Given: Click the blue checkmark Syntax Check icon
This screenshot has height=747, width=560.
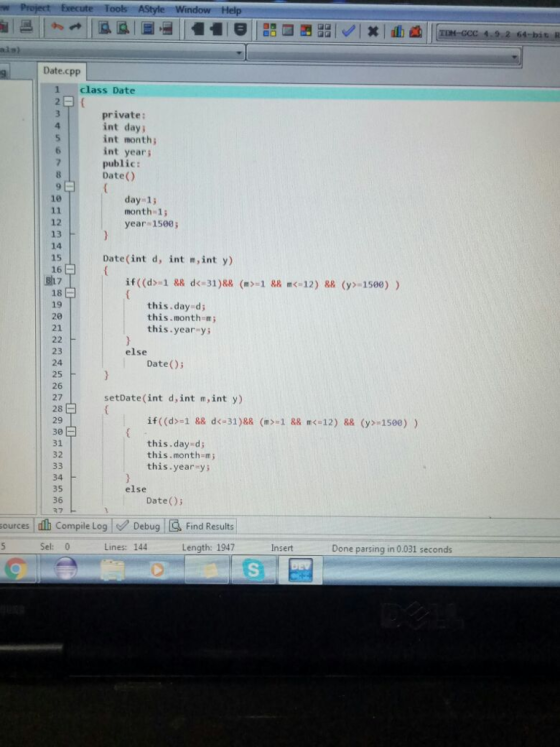Looking at the screenshot, I should pos(349,31).
